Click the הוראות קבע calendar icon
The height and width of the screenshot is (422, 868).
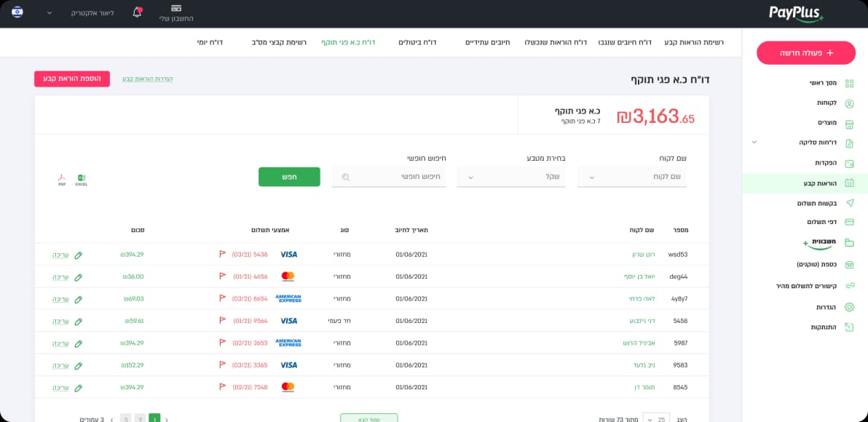coord(849,183)
